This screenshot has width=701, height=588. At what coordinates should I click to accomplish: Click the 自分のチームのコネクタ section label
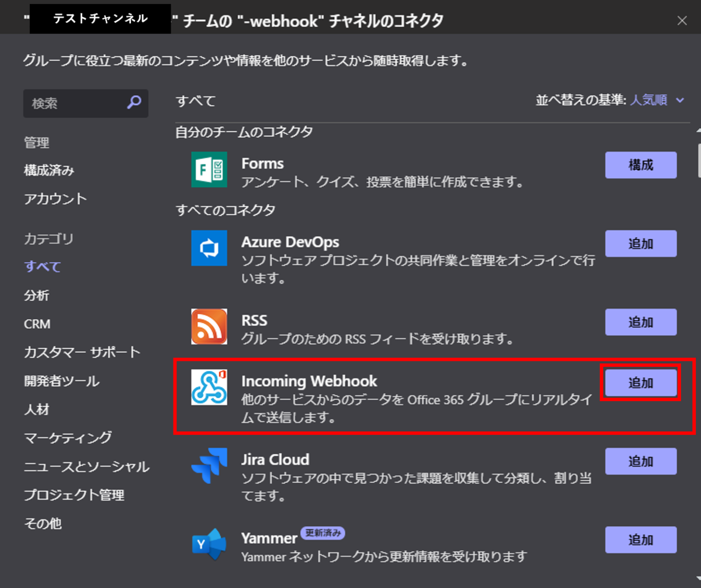245,132
